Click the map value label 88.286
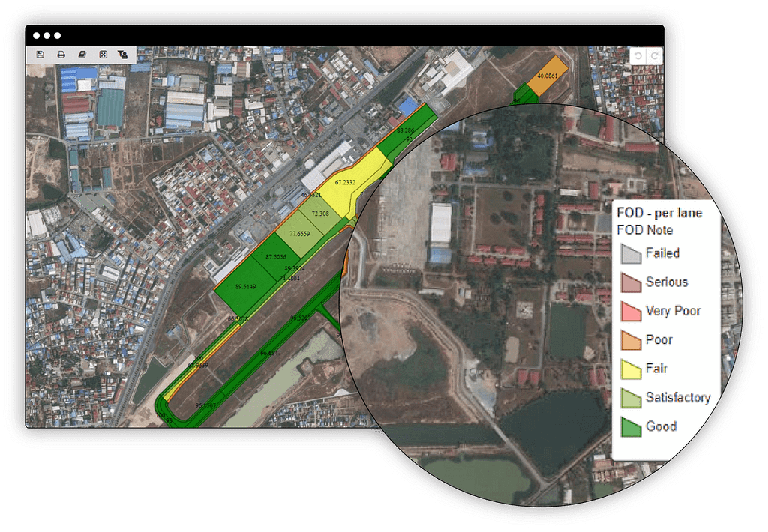The width and height of the screenshot is (768, 532). (406, 130)
